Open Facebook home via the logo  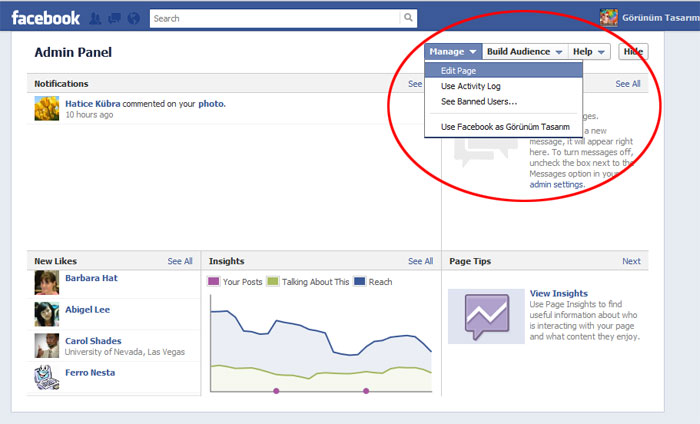tap(46, 18)
